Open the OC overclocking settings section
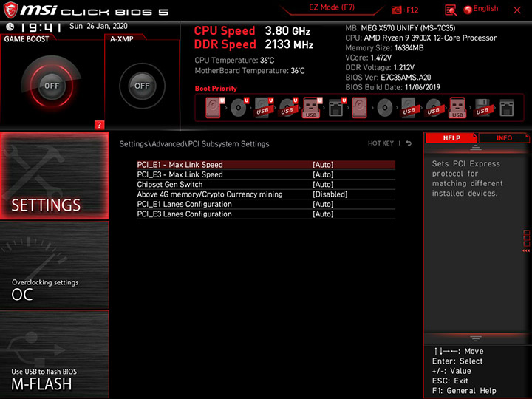Viewport: 532px width, 399px height. 54,265
